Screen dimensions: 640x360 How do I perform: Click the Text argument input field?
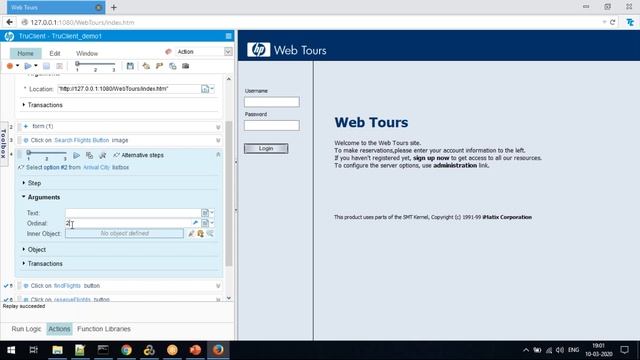[x=133, y=213]
